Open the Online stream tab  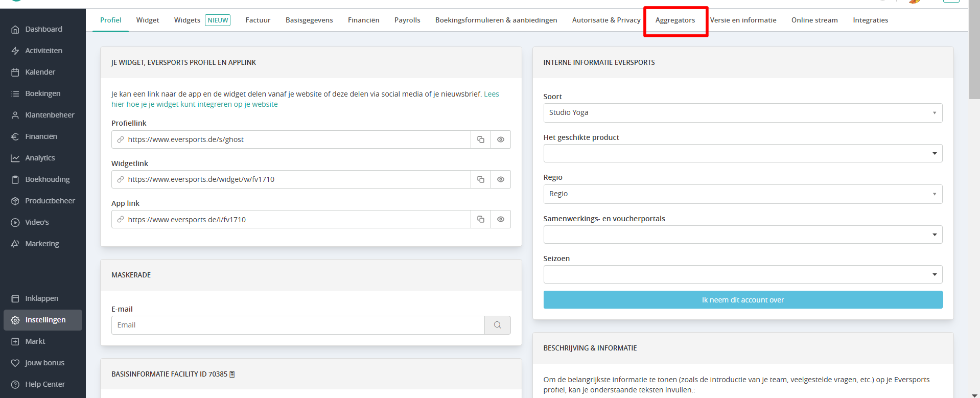pyautogui.click(x=814, y=20)
